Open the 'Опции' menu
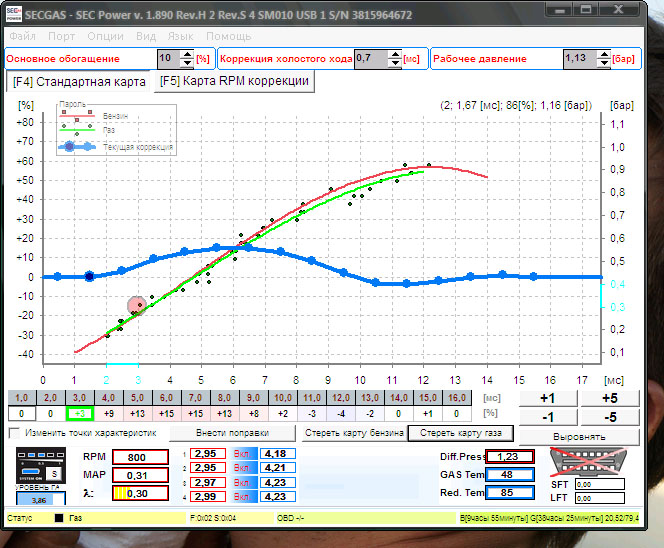 (x=105, y=36)
